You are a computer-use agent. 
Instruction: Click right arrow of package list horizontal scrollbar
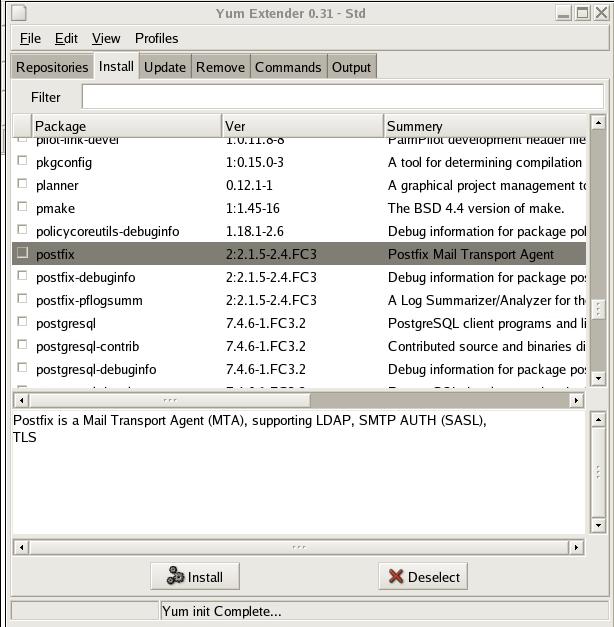tap(576, 400)
